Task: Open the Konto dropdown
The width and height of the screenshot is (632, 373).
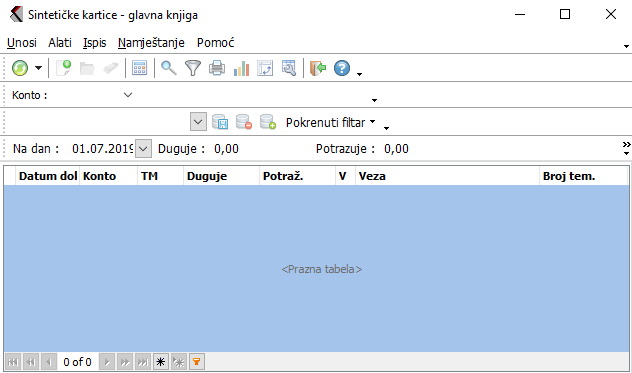Action: pos(128,95)
